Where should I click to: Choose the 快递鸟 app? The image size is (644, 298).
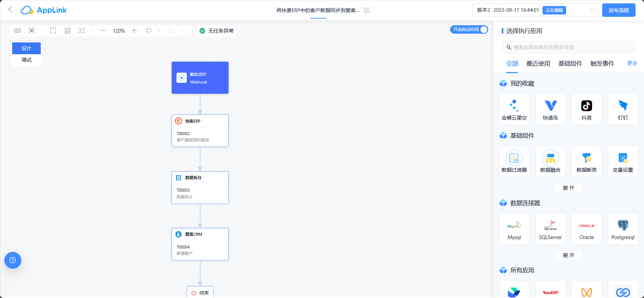[x=550, y=109]
